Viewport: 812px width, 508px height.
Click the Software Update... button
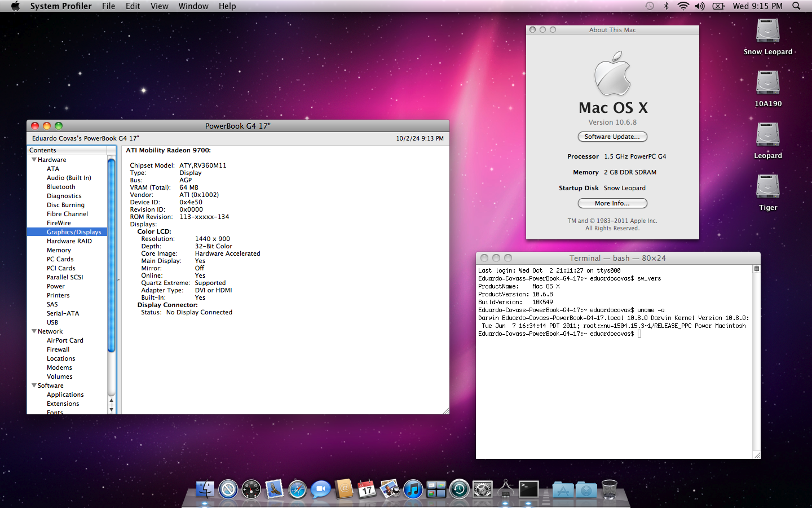[612, 137]
